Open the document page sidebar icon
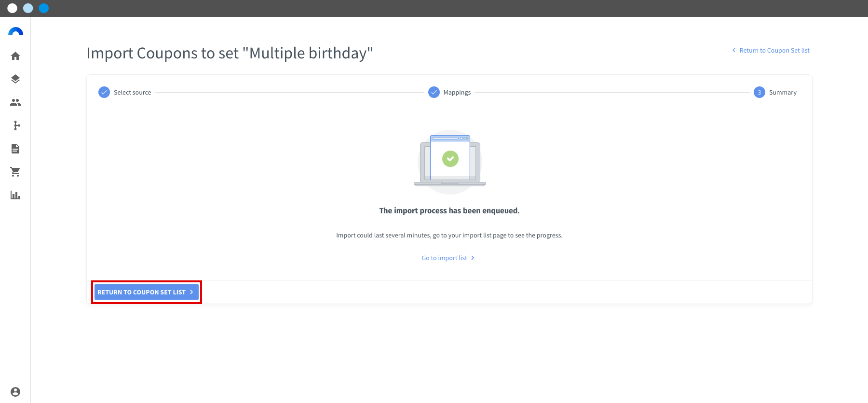The width and height of the screenshot is (868, 403). [x=15, y=149]
